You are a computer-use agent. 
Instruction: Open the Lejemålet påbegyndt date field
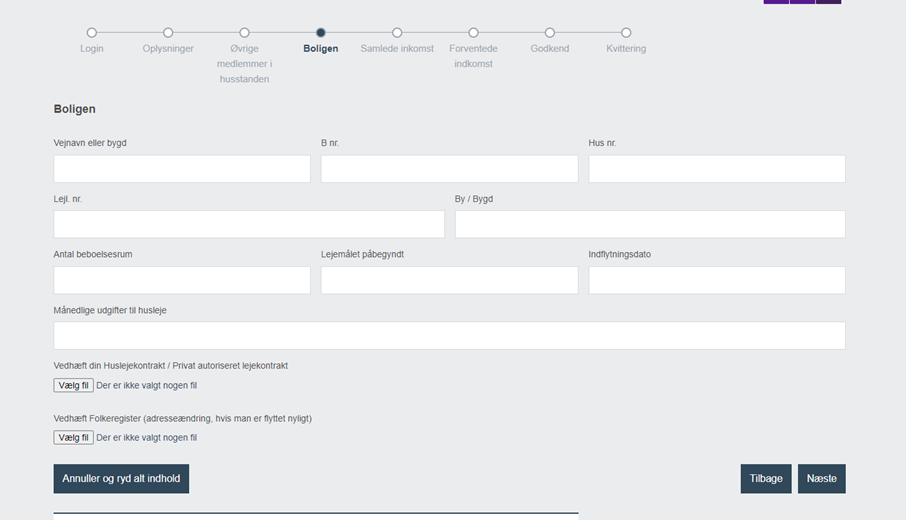tap(450, 280)
